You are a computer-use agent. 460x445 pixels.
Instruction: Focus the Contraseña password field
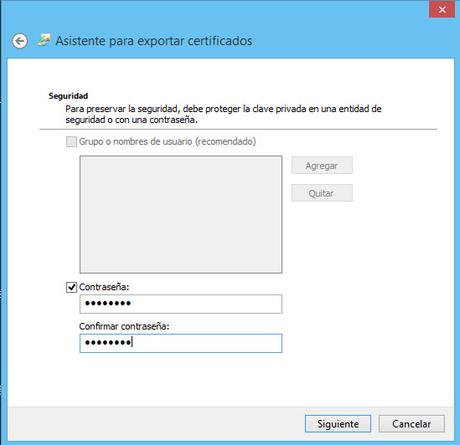click(x=181, y=304)
